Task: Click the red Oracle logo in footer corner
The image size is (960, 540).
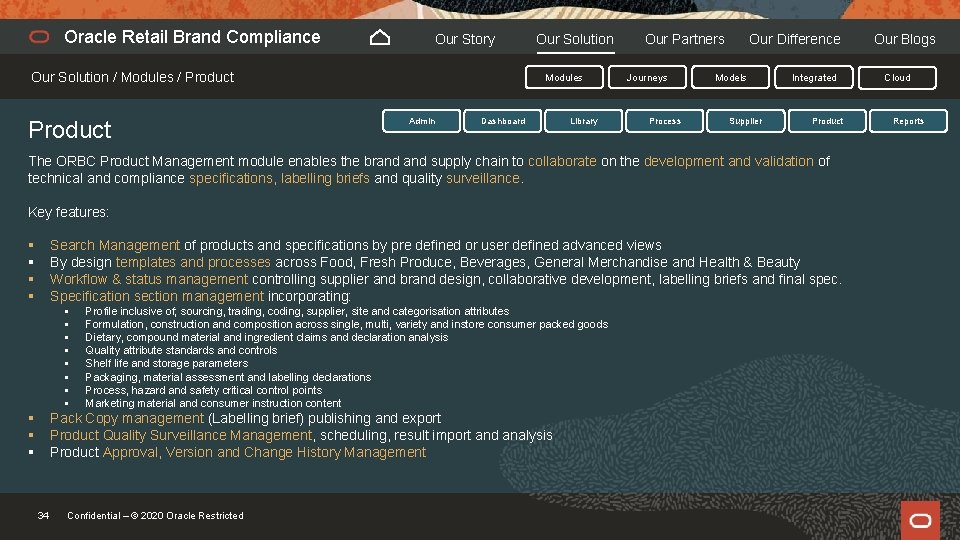Action: point(920,520)
